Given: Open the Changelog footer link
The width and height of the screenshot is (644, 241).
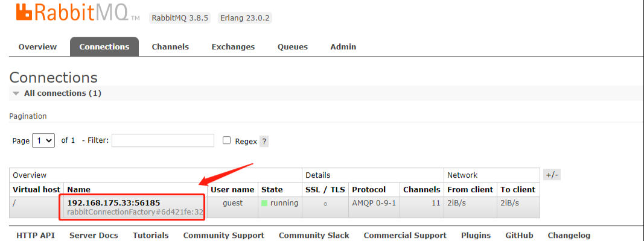Looking at the screenshot, I should (x=569, y=235).
